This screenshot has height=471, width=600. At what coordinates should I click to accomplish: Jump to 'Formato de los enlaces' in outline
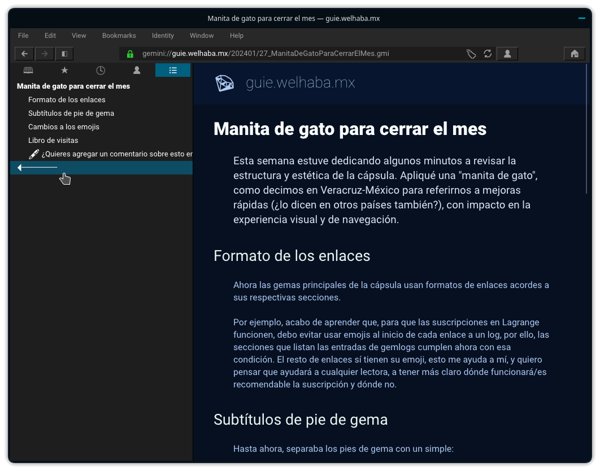[69, 100]
